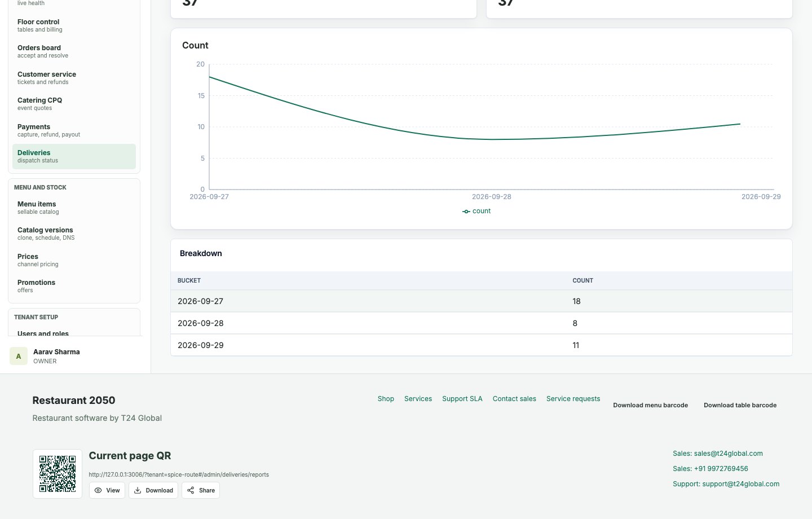Screen dimensions: 812x519
Task: Click the BUCKET column header
Action: [x=189, y=280]
